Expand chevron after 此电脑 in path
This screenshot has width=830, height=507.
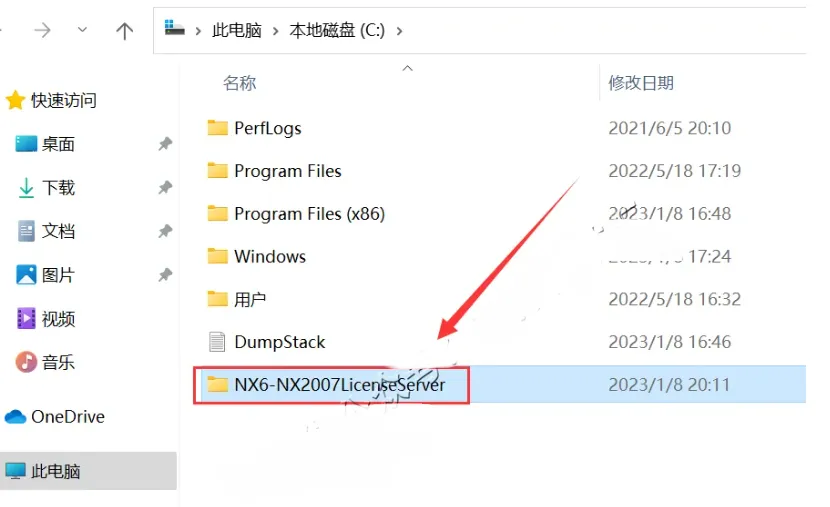pos(275,31)
